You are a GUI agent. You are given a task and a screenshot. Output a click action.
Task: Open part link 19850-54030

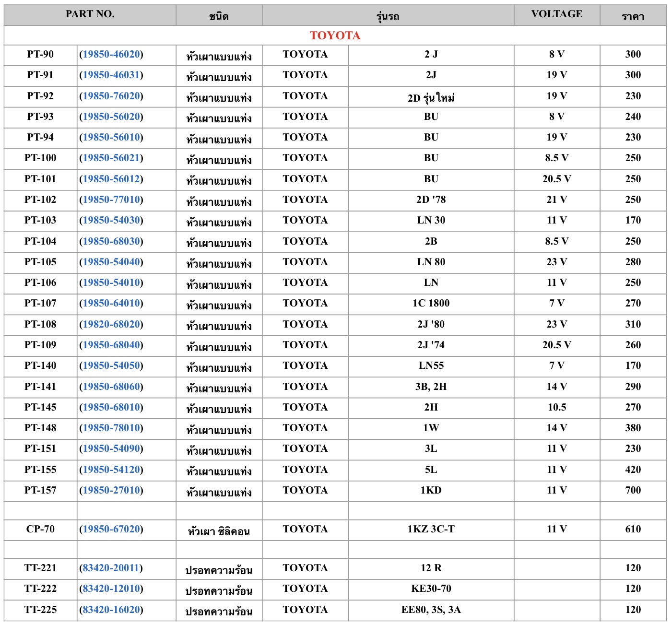(x=111, y=220)
